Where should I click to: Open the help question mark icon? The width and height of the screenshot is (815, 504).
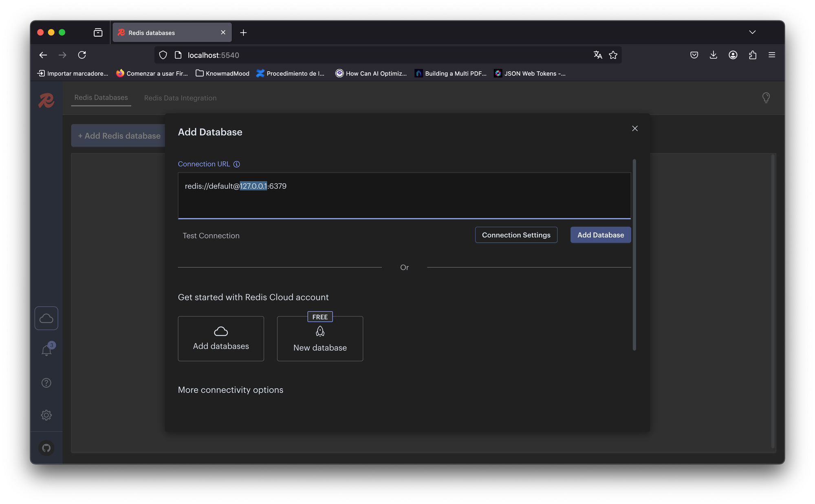pyautogui.click(x=46, y=383)
